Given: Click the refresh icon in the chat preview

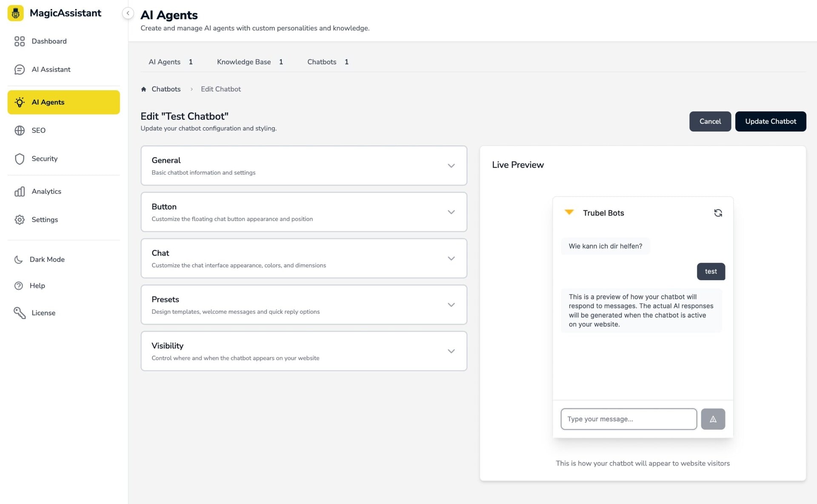Looking at the screenshot, I should (x=718, y=213).
